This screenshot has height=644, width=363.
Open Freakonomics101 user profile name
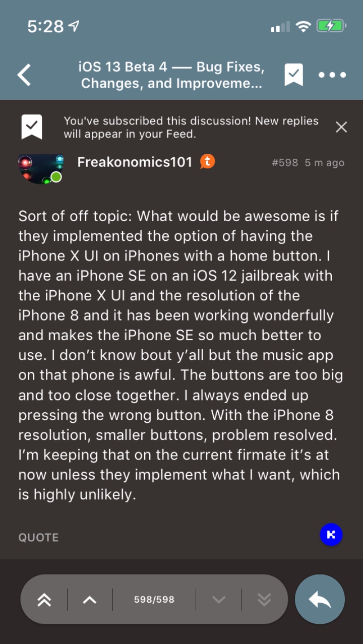(135, 162)
